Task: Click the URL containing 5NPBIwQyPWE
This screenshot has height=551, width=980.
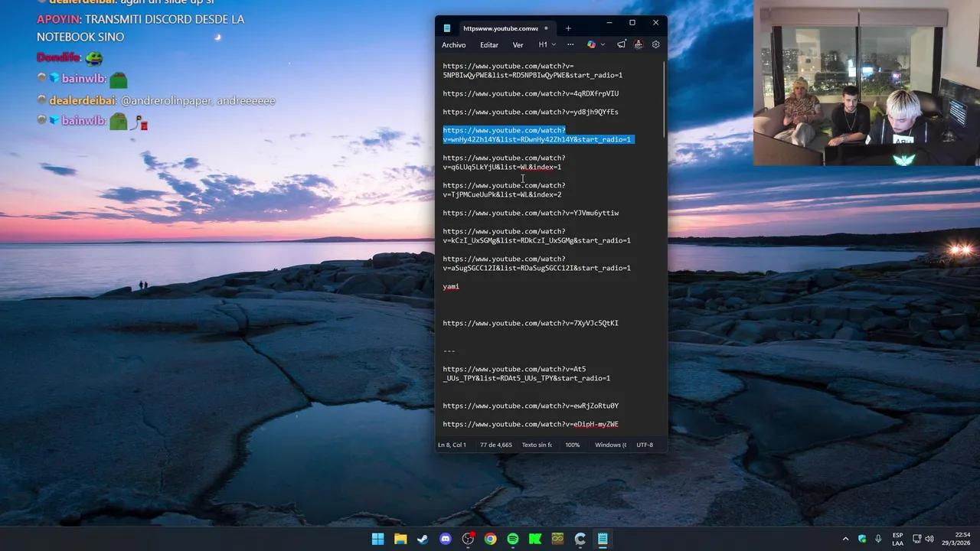Action: (532, 70)
